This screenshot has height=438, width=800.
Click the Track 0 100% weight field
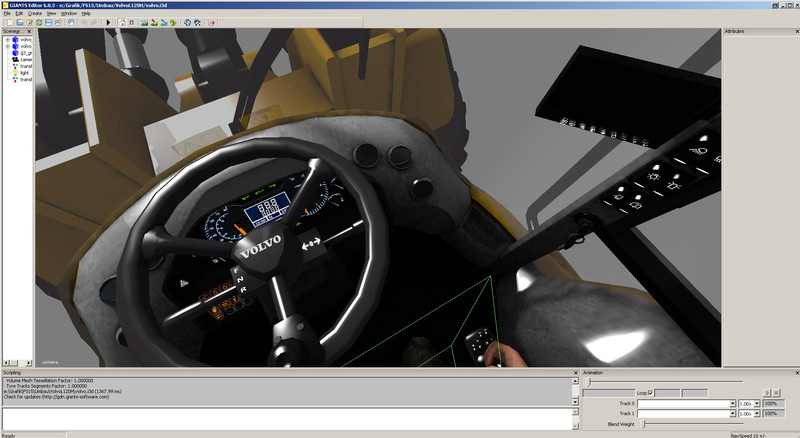coord(773,404)
